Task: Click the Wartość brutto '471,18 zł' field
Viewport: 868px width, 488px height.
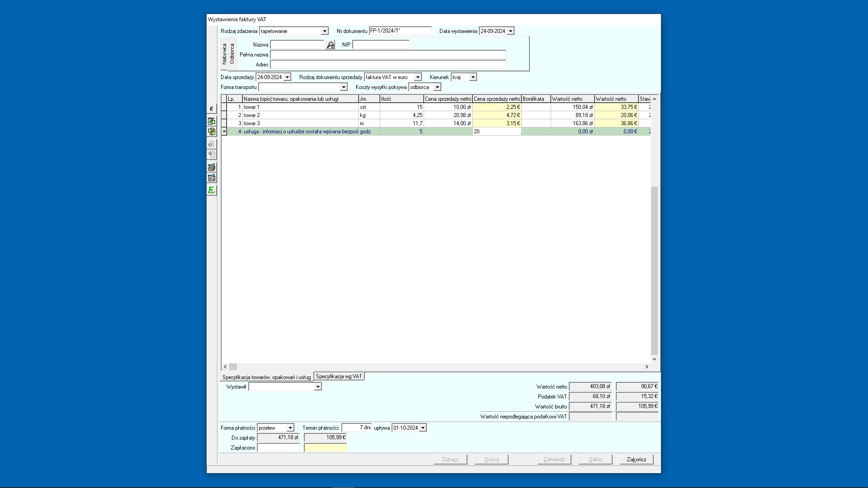Action: 590,406
